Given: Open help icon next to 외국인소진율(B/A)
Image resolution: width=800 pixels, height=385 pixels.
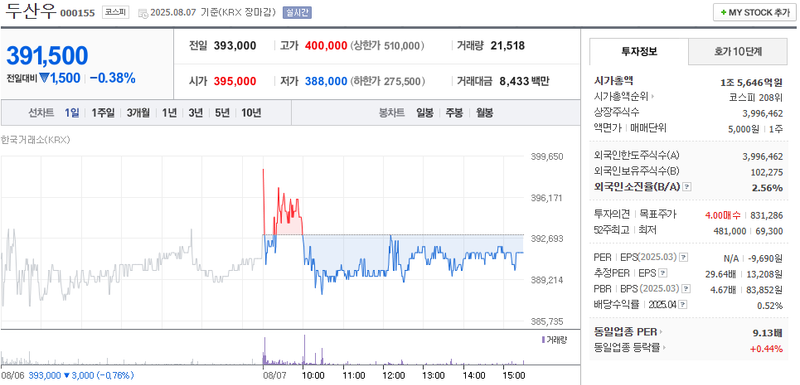Looking at the screenshot, I should tap(687, 187).
